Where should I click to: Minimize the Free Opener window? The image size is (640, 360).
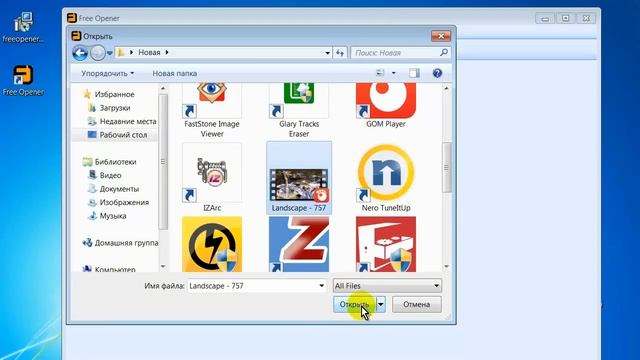point(545,18)
